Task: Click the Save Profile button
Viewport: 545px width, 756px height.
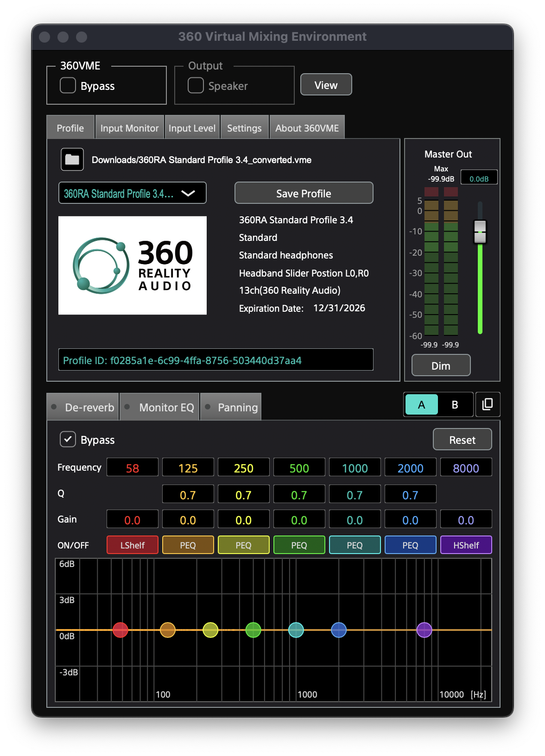Action: (x=304, y=193)
